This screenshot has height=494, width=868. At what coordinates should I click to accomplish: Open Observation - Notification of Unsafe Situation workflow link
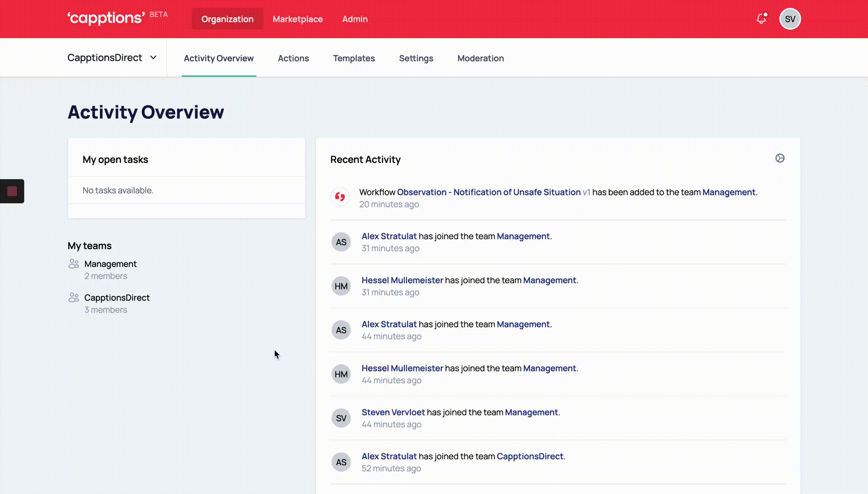pos(489,192)
